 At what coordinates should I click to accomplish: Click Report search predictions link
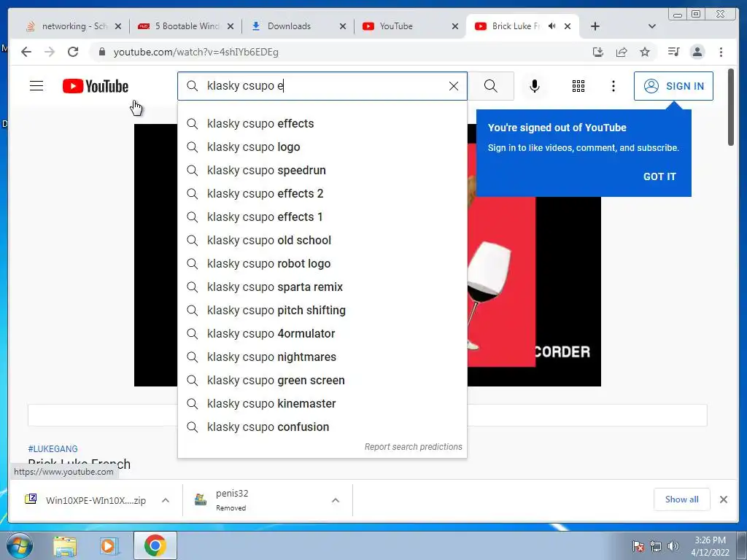coord(413,447)
